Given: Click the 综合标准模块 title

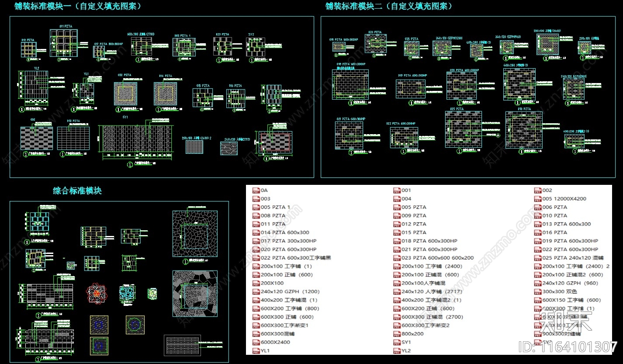Looking at the screenshot, I should 77,191.
